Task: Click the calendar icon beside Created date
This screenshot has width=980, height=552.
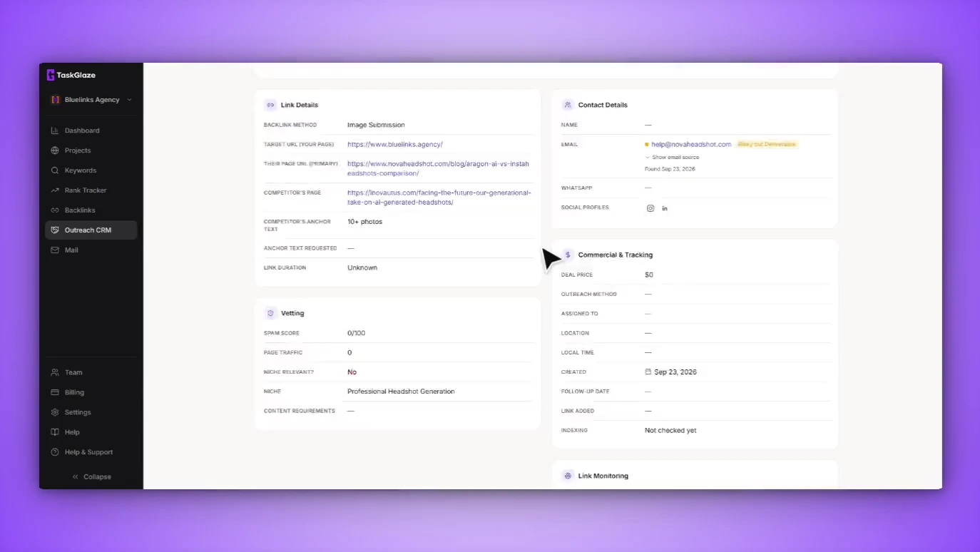Action: (x=648, y=372)
